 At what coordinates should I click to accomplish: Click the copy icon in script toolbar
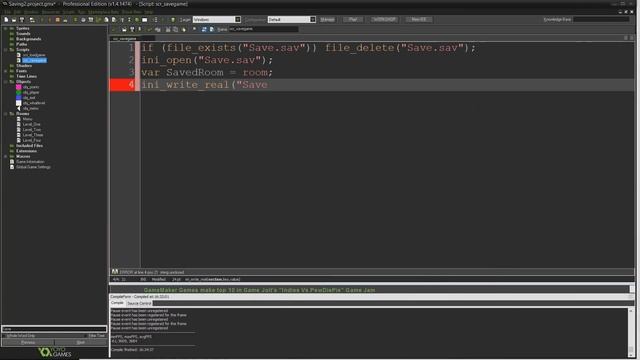click(x=176, y=29)
